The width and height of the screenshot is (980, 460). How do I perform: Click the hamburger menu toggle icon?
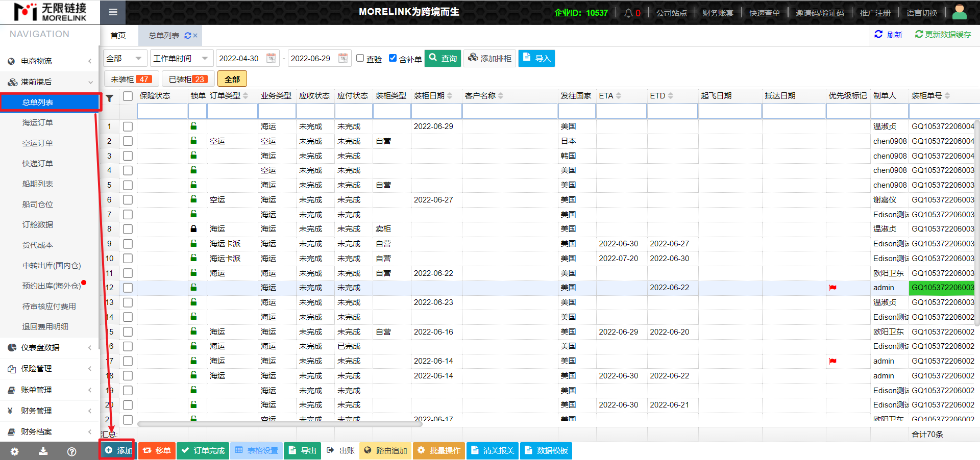click(x=113, y=12)
